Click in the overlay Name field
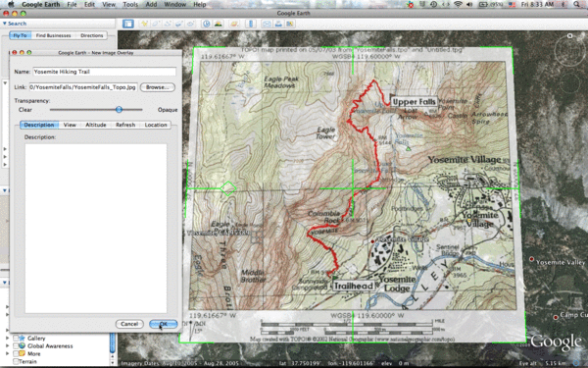 pos(104,72)
